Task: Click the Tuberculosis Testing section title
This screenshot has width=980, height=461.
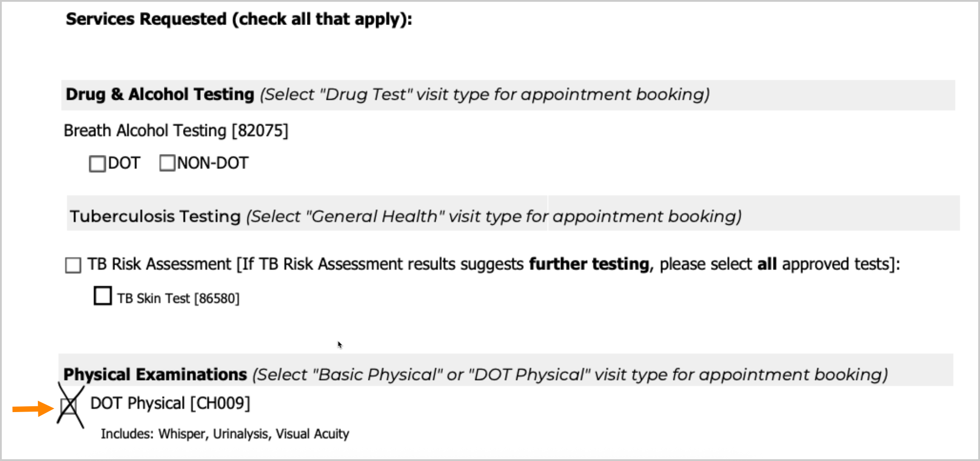Action: [155, 216]
